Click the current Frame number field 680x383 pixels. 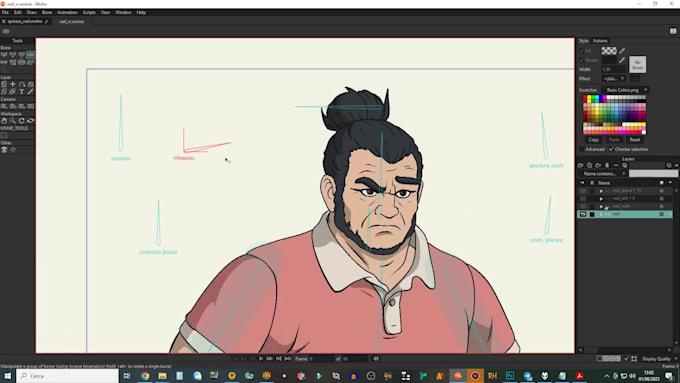[321, 359]
